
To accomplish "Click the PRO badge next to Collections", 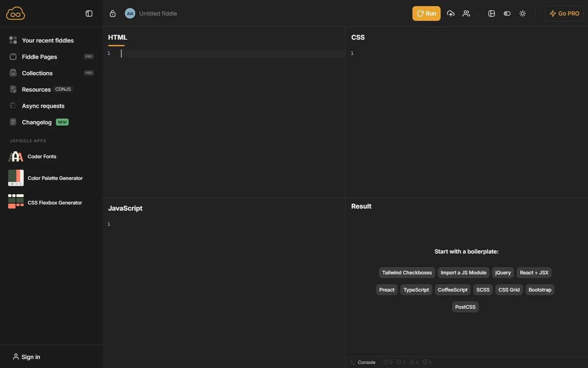I will pyautogui.click(x=89, y=73).
